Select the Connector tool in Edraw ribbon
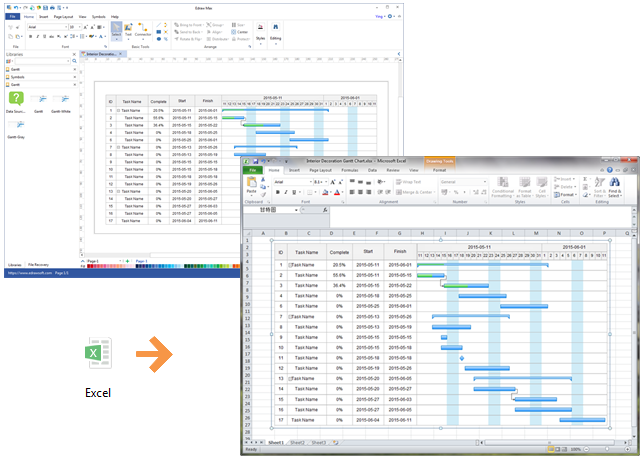643x459 pixels. point(142,31)
